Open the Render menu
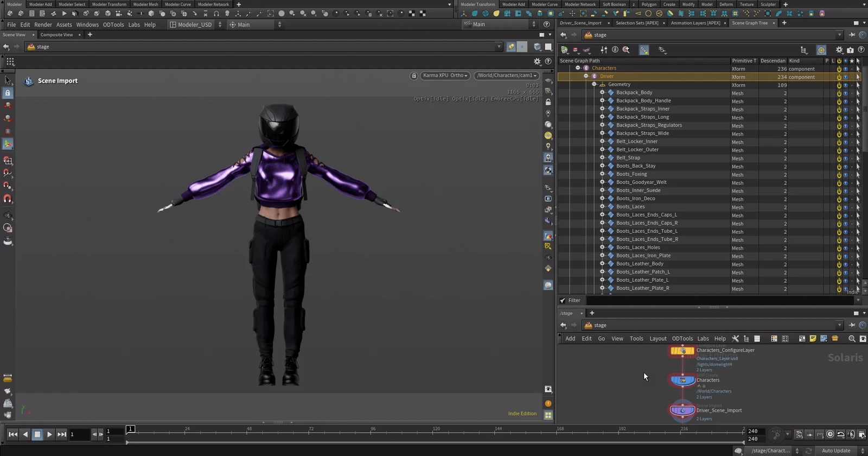Screen dimensions: 868x456 coord(43,24)
